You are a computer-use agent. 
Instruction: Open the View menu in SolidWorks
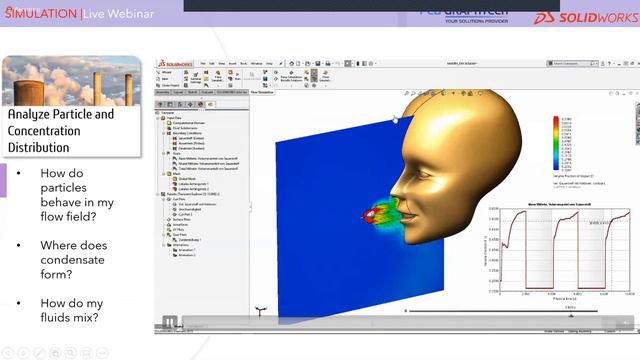222,64
